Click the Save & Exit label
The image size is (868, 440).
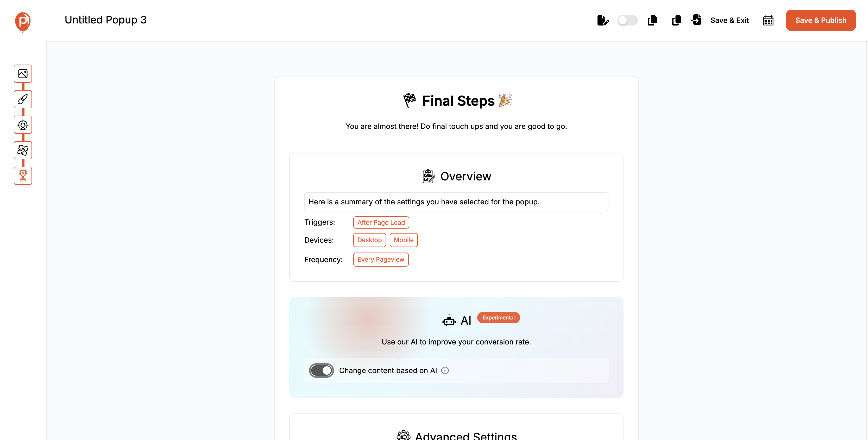coord(729,20)
